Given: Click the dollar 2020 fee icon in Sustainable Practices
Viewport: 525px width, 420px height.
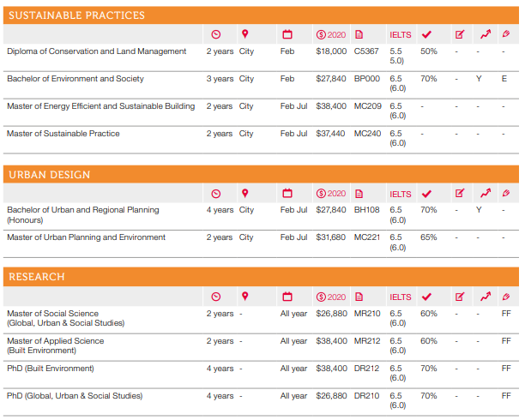Looking at the screenshot, I should 331,35.
